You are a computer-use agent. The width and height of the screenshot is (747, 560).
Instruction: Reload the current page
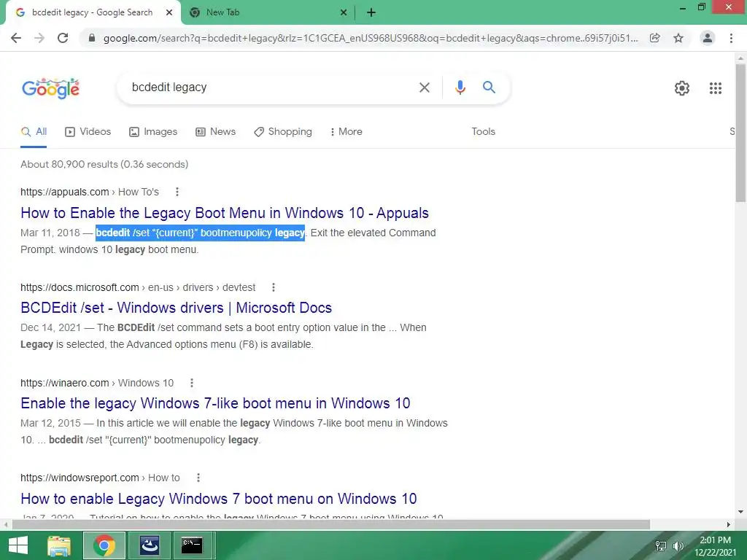(63, 38)
